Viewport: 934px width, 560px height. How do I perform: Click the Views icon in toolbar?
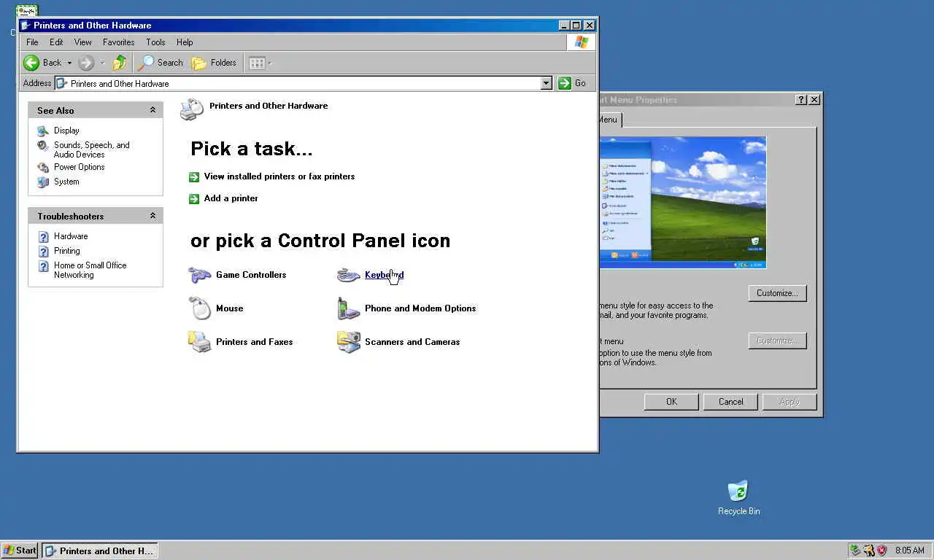[x=257, y=63]
